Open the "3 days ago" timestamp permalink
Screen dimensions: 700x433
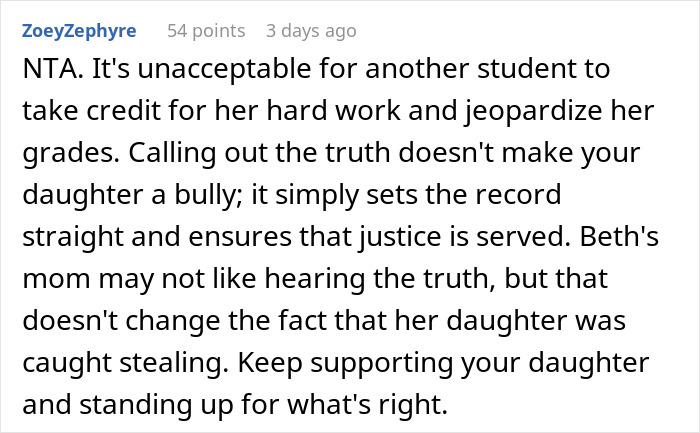[x=311, y=31]
